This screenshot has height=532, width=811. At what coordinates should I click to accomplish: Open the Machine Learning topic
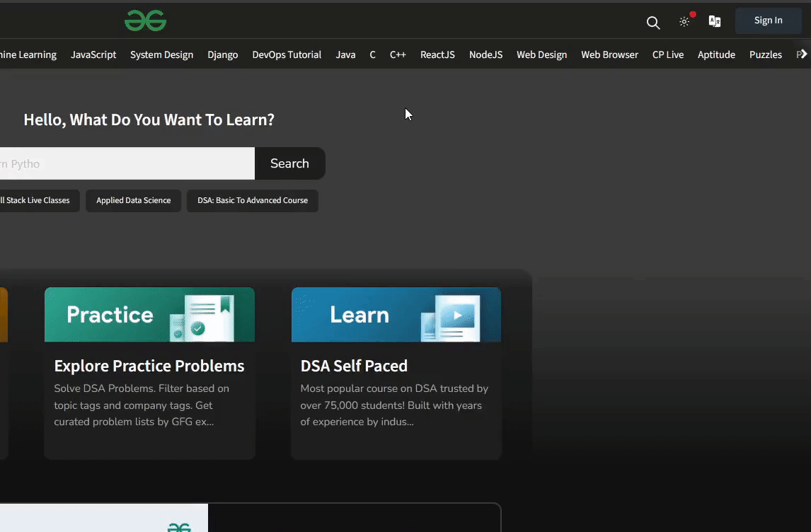[28, 54]
